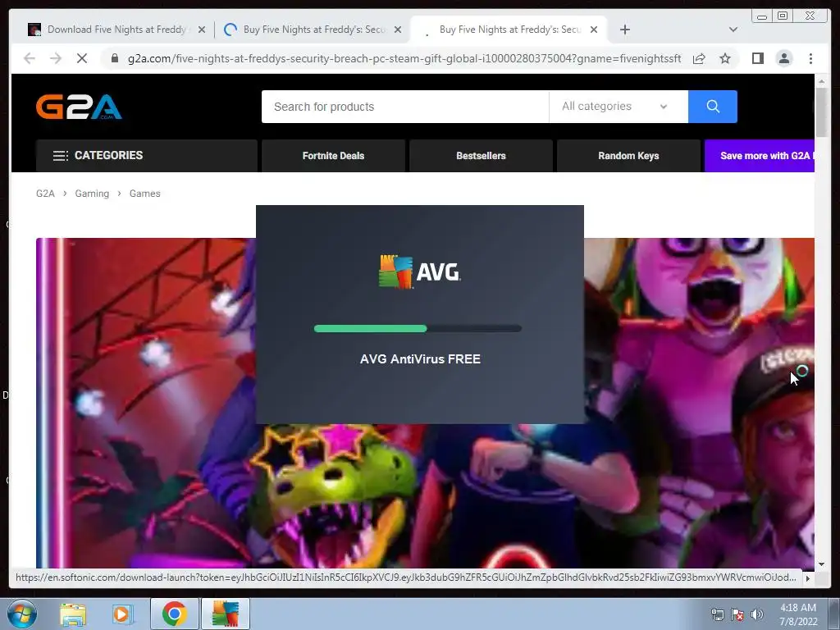Follow the G2A breadcrumb link
The width and height of the screenshot is (840, 630).
pyautogui.click(x=45, y=194)
